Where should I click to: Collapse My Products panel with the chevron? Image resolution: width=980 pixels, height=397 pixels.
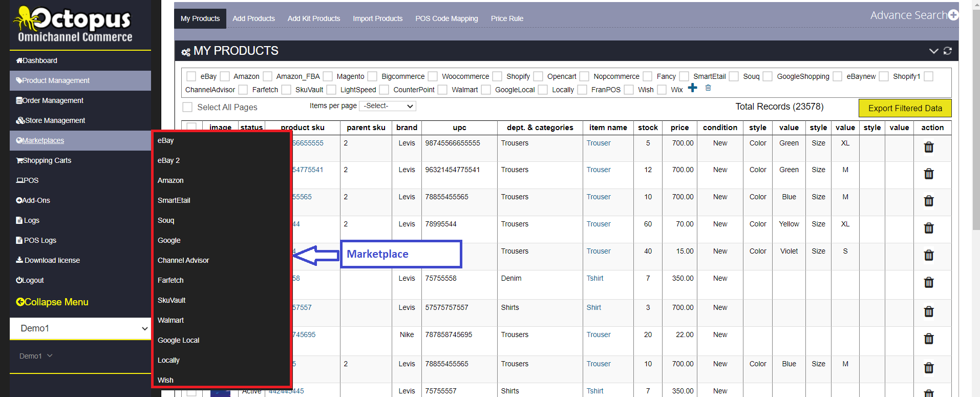point(933,51)
